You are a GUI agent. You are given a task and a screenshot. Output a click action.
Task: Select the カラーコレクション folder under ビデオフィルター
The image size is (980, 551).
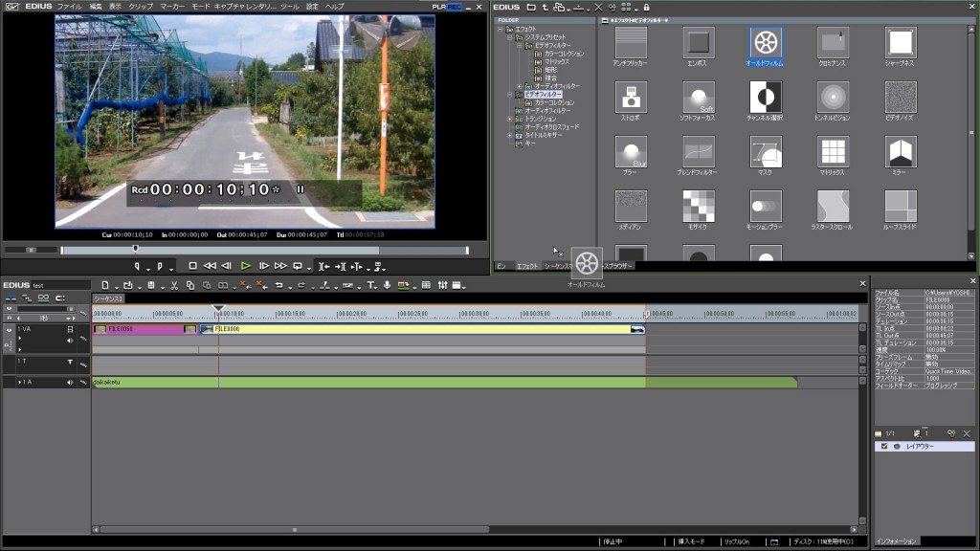pos(554,102)
